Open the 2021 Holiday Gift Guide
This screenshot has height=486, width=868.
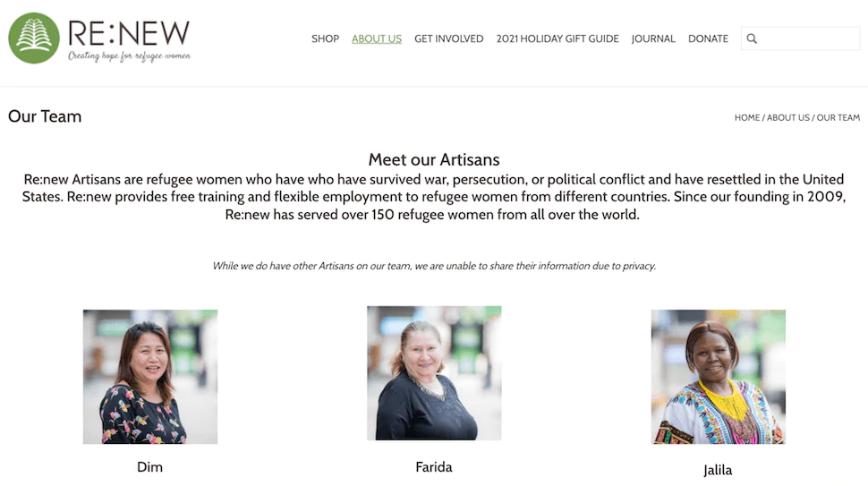[x=557, y=38]
